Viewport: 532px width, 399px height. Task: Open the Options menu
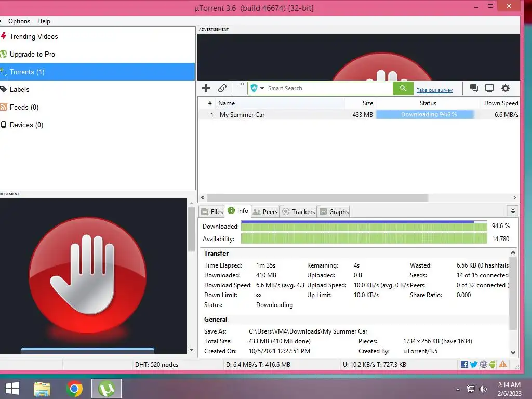point(19,21)
